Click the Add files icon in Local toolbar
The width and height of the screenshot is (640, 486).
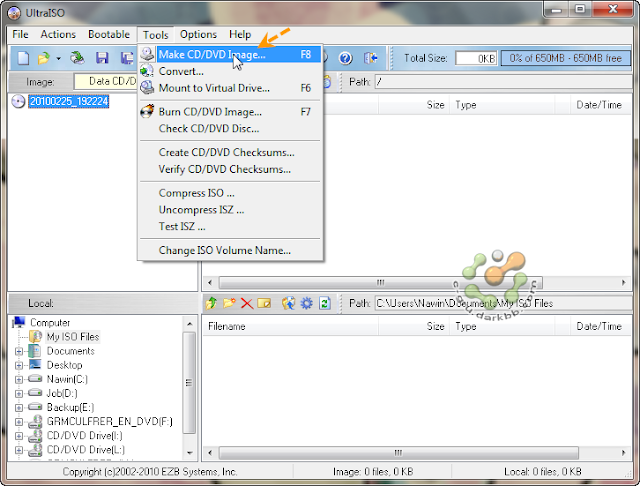(x=288, y=303)
